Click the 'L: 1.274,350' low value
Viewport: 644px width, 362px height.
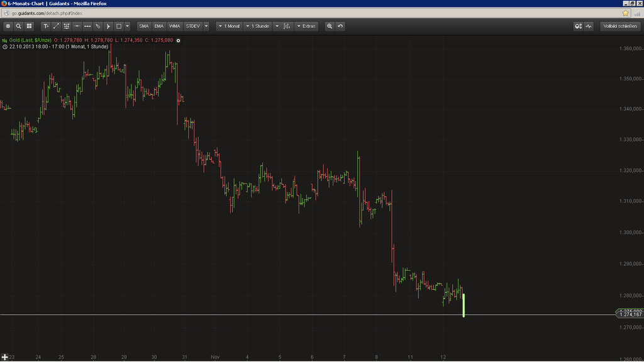[x=128, y=40]
